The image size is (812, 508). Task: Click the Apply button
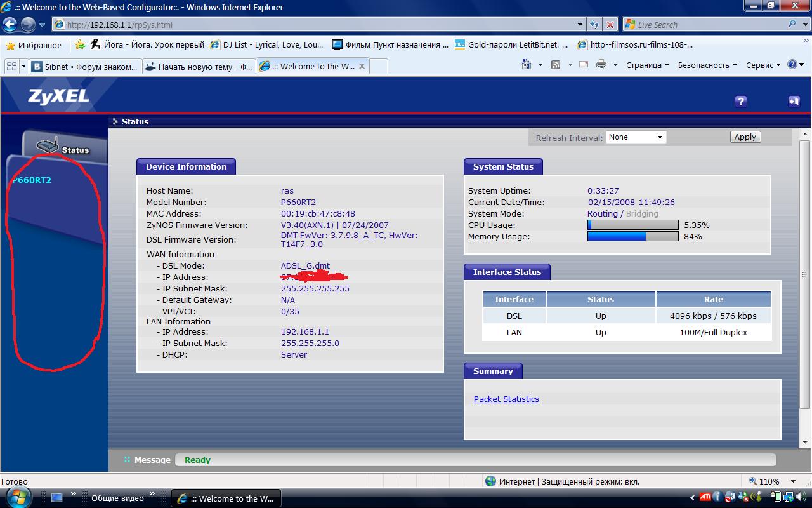[x=745, y=137]
